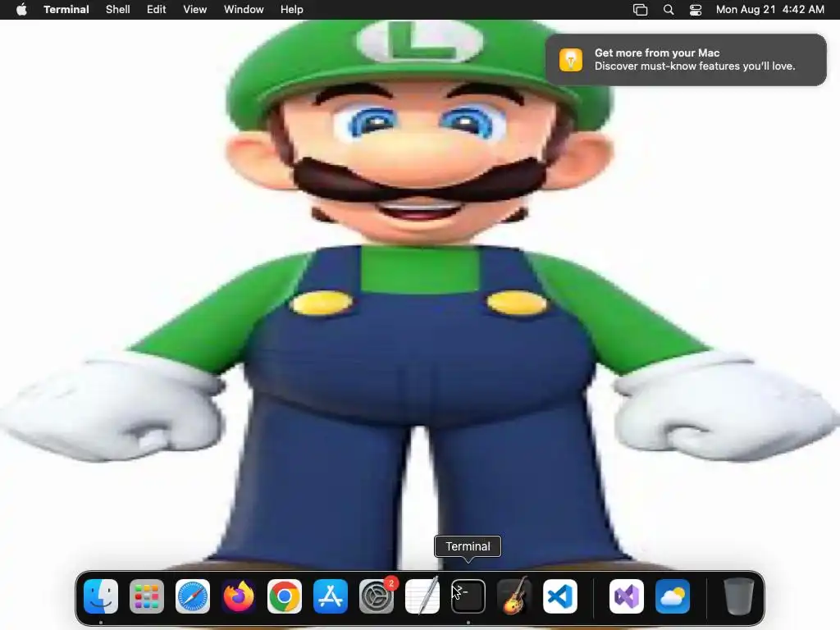Open Google Chrome in the Dock
This screenshot has width=840, height=630.
(285, 596)
